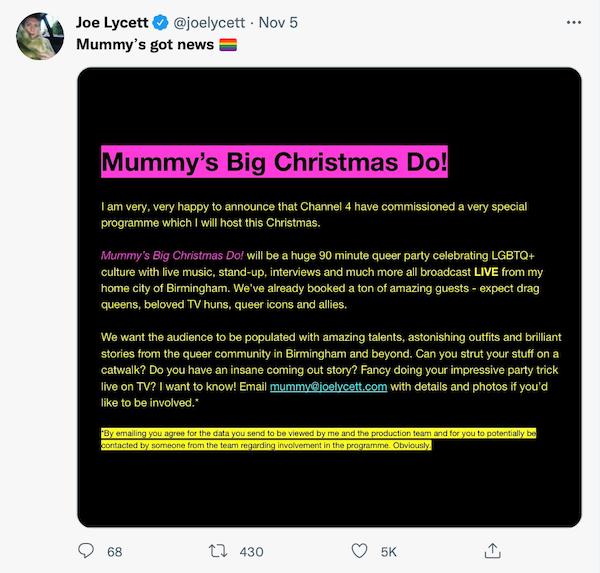Click the @joelycett handle
This screenshot has width=600, height=573.
[x=209, y=23]
